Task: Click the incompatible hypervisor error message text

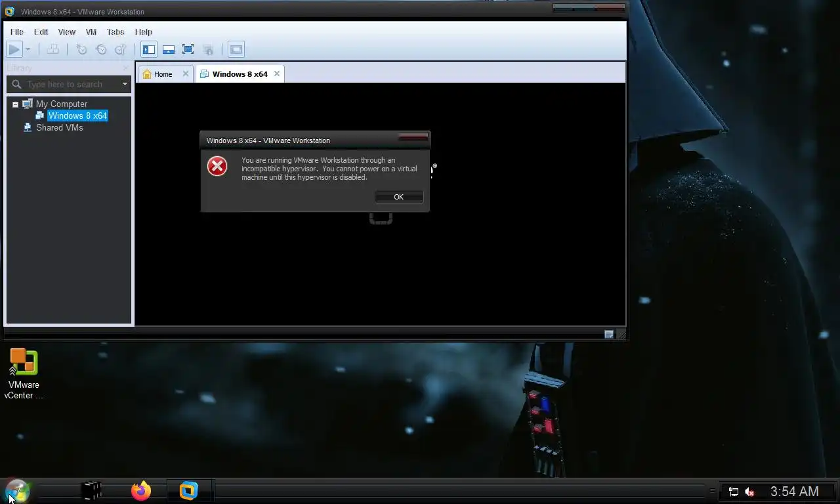Action: (x=329, y=169)
